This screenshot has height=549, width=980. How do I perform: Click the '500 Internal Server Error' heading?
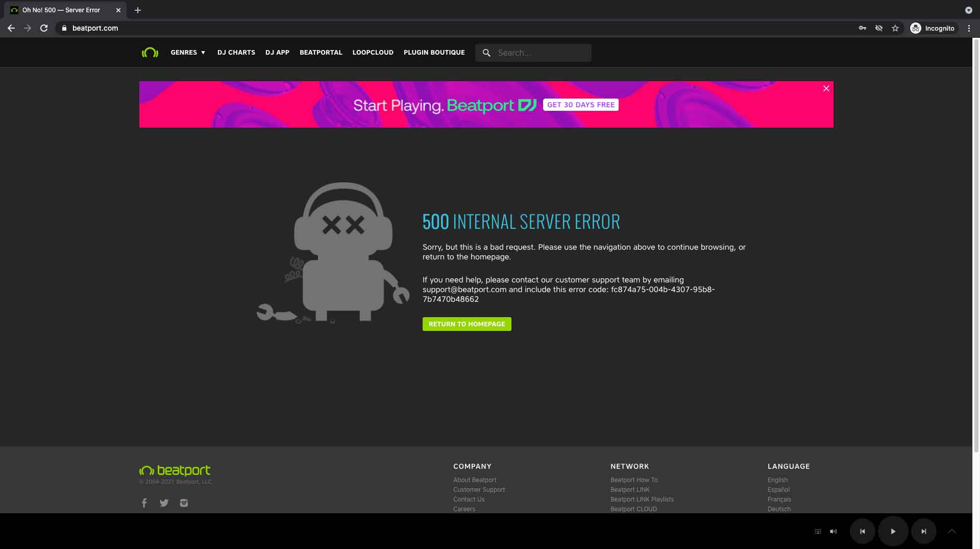click(x=521, y=222)
